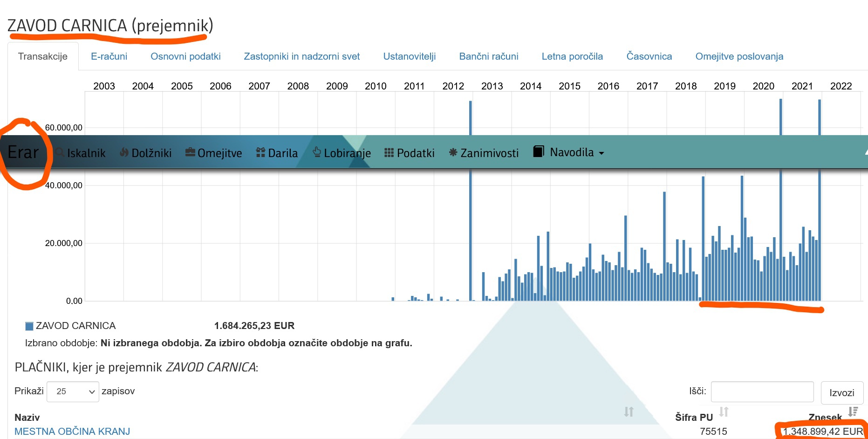
Task: Click the 60.000,00 axis value
Action: point(64,128)
